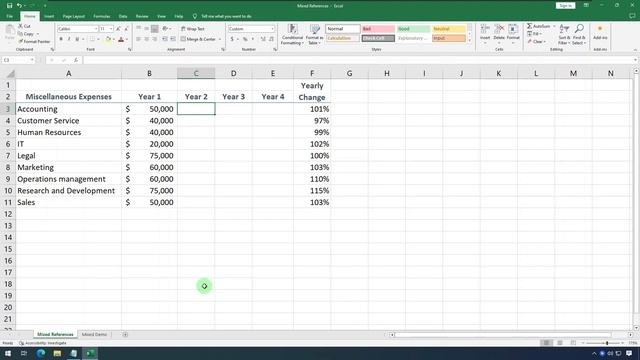Click Accessibility: Investigate in status bar
This screenshot has height=360, width=640.
43,343
